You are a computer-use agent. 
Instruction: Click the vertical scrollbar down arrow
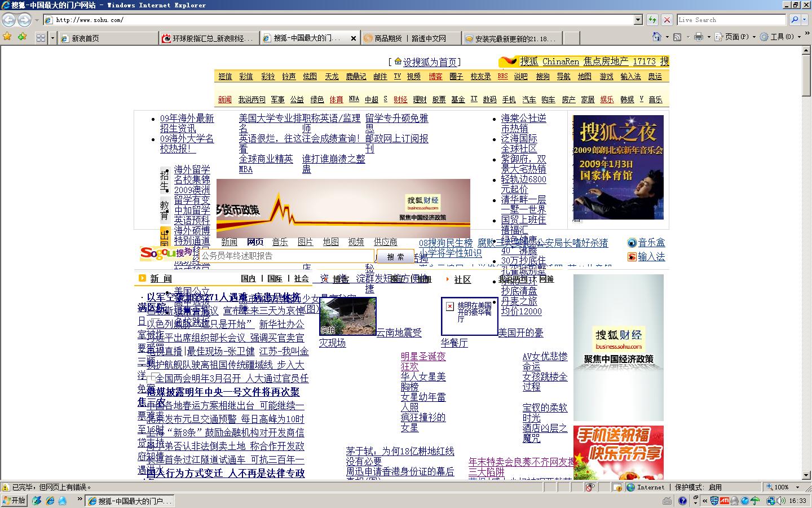click(x=806, y=475)
